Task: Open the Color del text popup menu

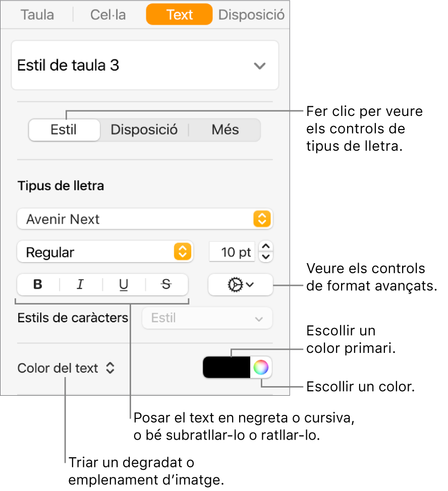Action: coord(66,368)
